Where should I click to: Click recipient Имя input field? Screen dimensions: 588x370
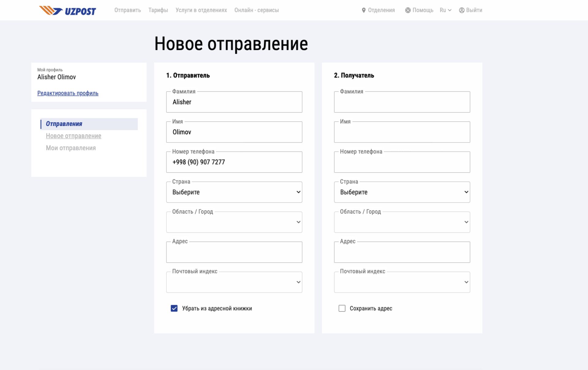[402, 132]
